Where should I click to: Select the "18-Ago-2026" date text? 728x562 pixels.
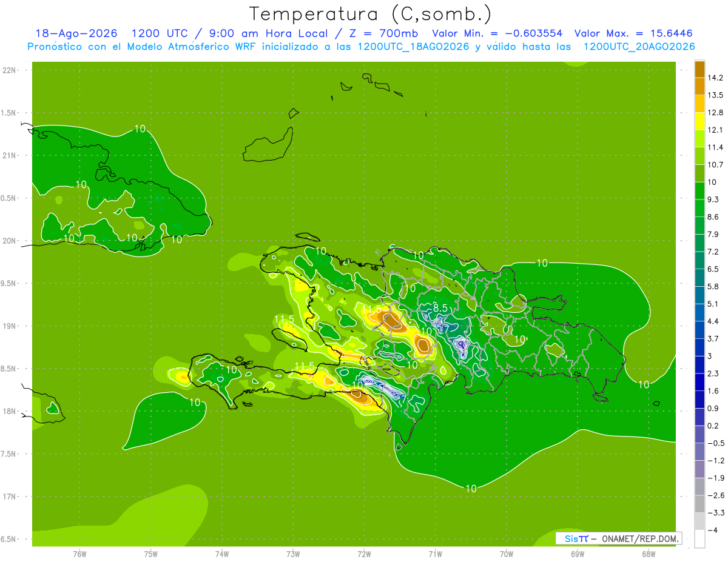coord(76,34)
